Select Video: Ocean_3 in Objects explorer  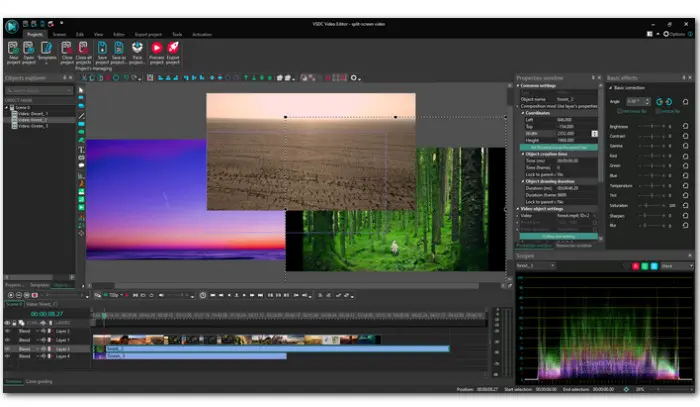[x=33, y=126]
